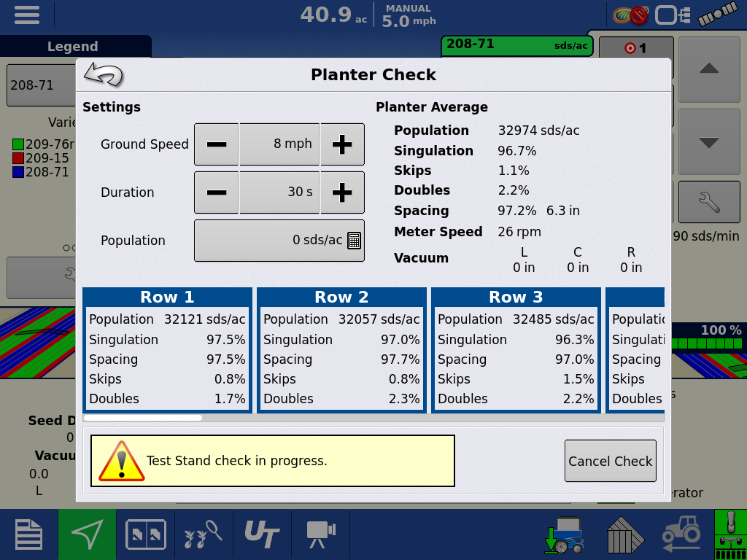Open the Legend tab
The width and height of the screenshot is (747, 560).
tap(73, 47)
